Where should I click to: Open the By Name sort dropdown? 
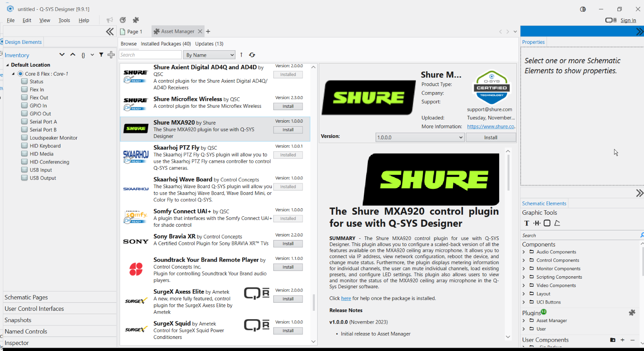coord(209,55)
